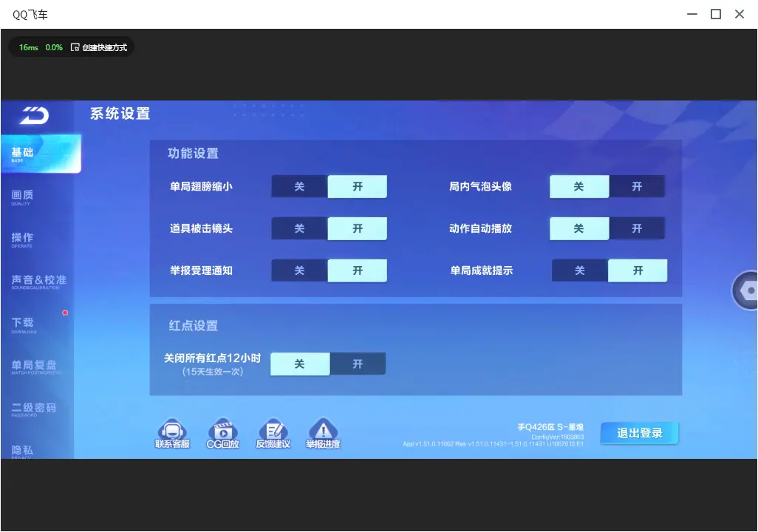Open 声音&校准 sound tab
758x532 pixels.
click(37, 282)
